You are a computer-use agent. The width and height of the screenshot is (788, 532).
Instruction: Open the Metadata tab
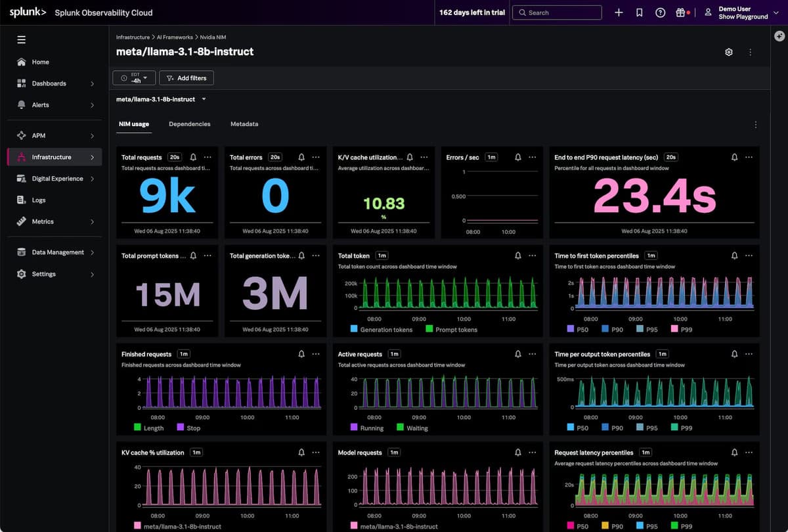tap(244, 123)
